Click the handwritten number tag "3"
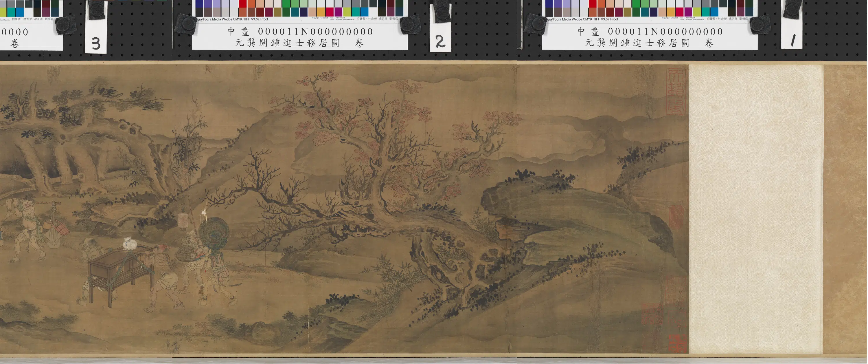Image resolution: width=868 pixels, height=364 pixels. coord(96,44)
